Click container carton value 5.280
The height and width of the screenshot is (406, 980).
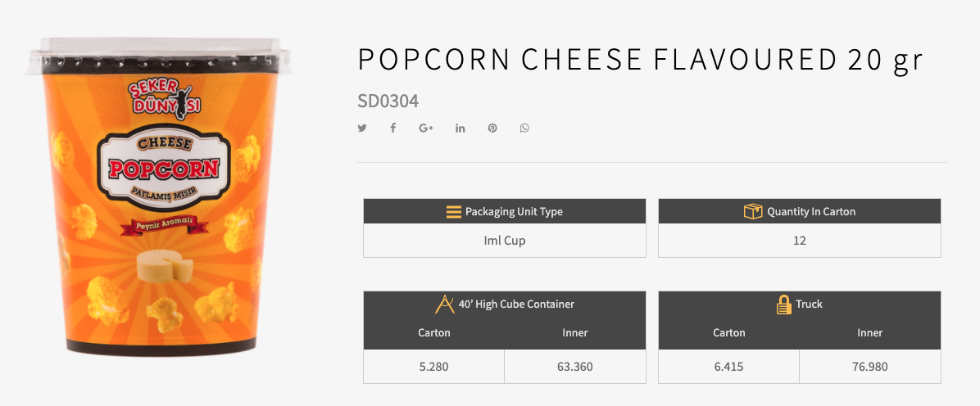433,367
